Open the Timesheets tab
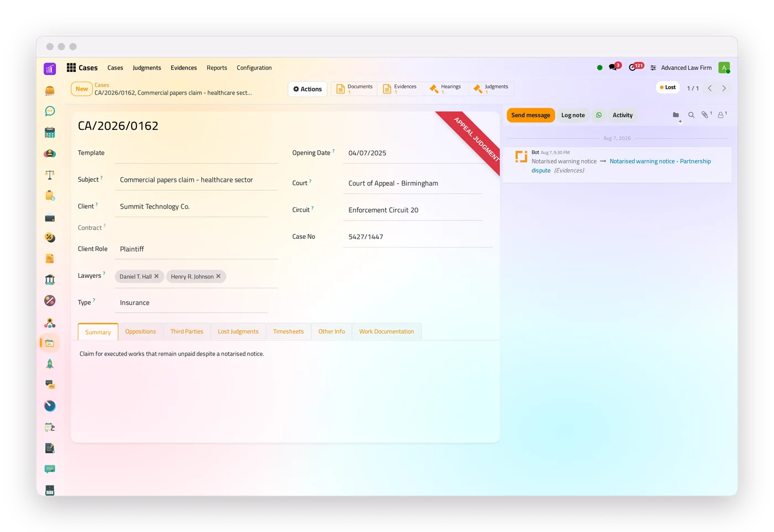The image size is (774, 532). (289, 331)
